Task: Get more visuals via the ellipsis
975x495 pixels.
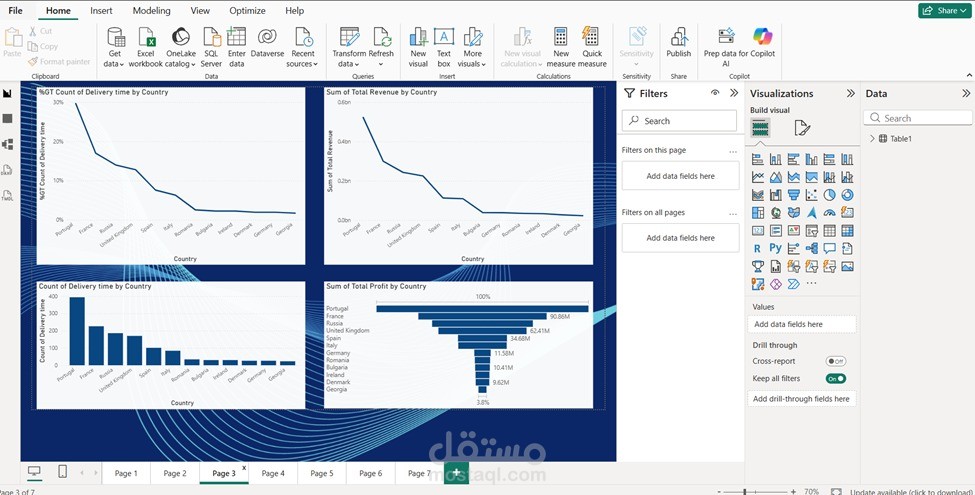Action: [811, 284]
